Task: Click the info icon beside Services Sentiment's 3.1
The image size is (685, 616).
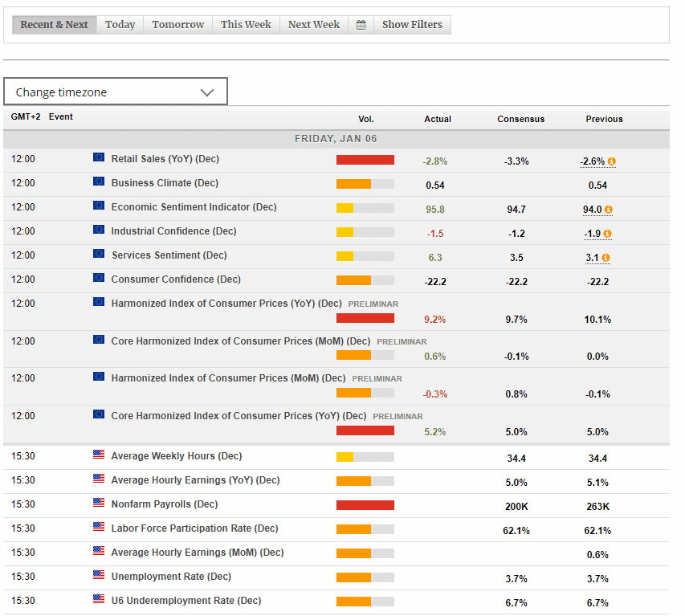Action: point(606,259)
